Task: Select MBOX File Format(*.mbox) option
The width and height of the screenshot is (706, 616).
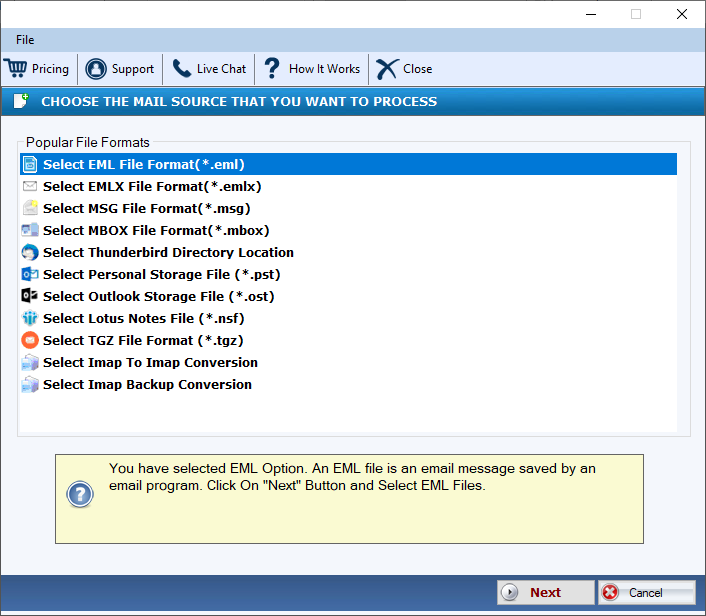Action: [156, 231]
